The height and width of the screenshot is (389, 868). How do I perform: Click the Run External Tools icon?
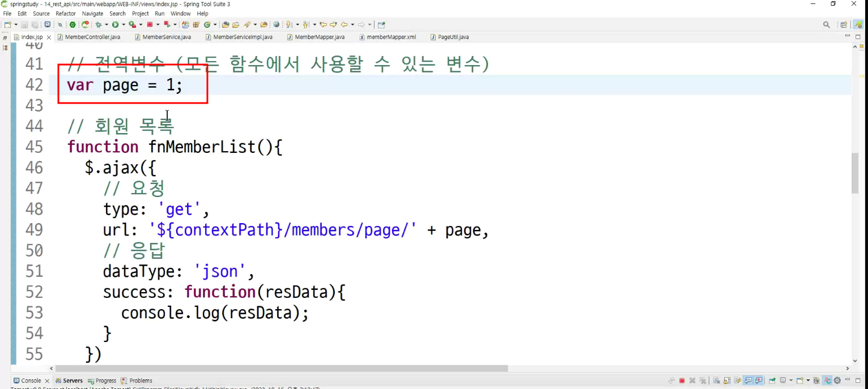pos(133,25)
